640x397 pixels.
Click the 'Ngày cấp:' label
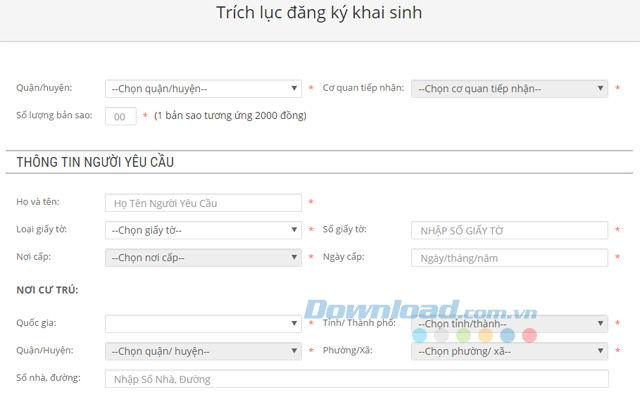point(343,257)
